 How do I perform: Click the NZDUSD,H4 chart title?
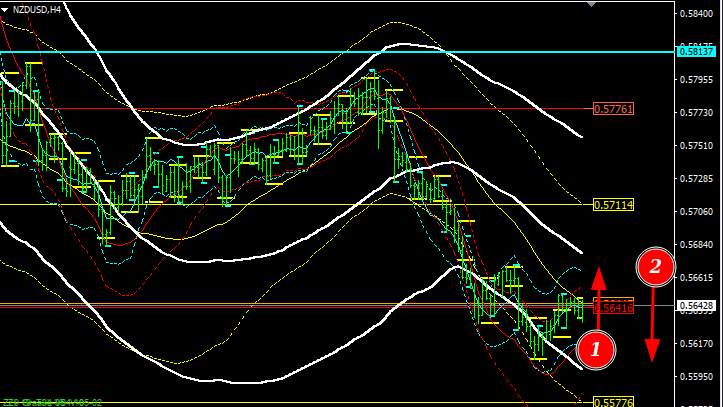coord(36,10)
